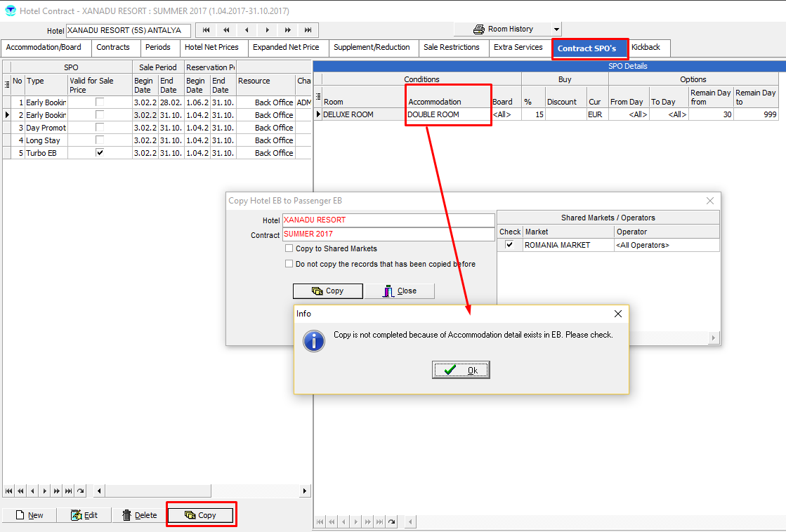Click the refresh icon in SPO list navigator
Viewport: 786px width, 532px height.
80,491
